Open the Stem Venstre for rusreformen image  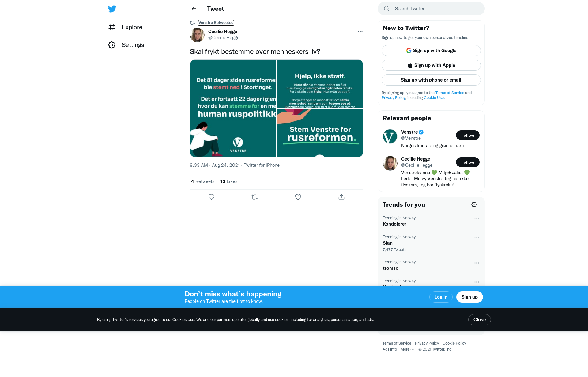click(320, 133)
